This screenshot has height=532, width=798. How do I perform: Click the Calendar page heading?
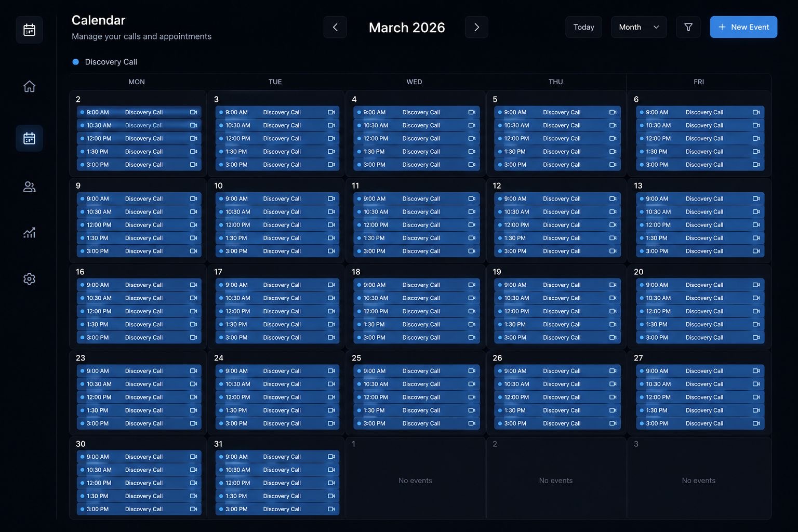98,20
